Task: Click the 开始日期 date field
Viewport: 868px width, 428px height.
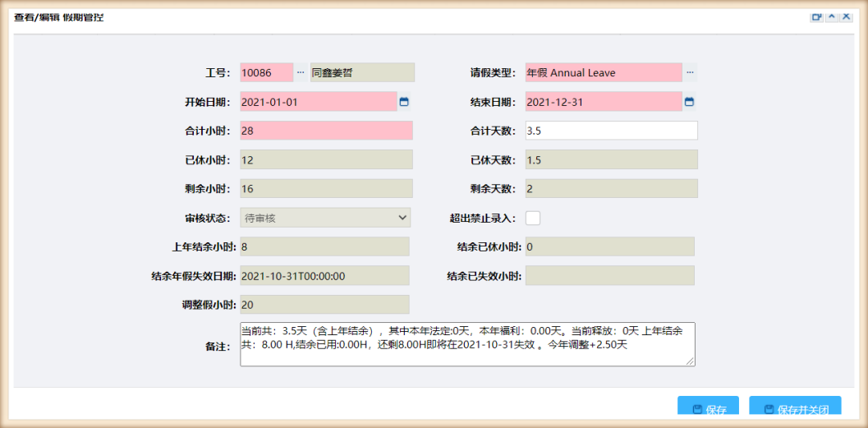Action: (x=318, y=102)
